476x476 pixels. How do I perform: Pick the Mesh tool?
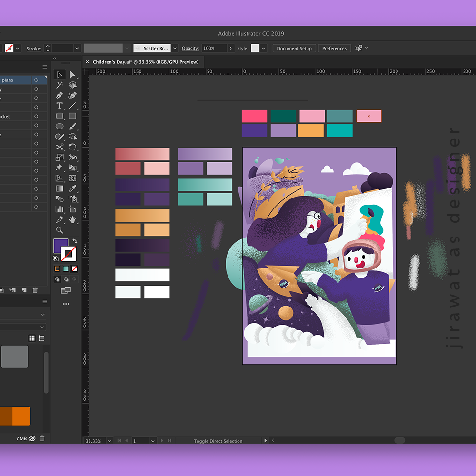pos(72,178)
